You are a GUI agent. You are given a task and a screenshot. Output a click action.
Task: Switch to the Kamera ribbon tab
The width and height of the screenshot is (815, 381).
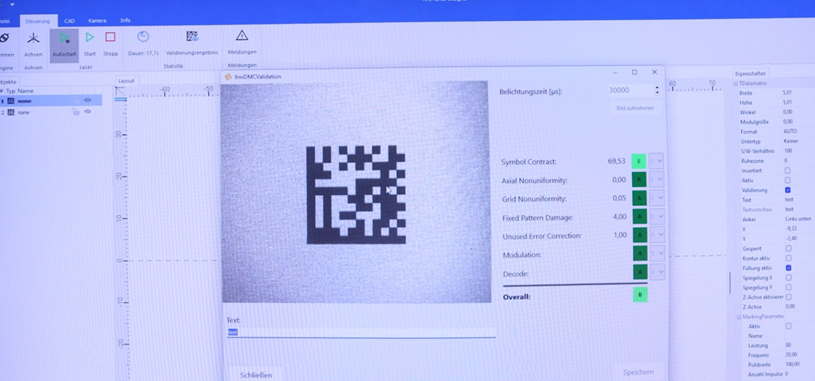coord(97,21)
